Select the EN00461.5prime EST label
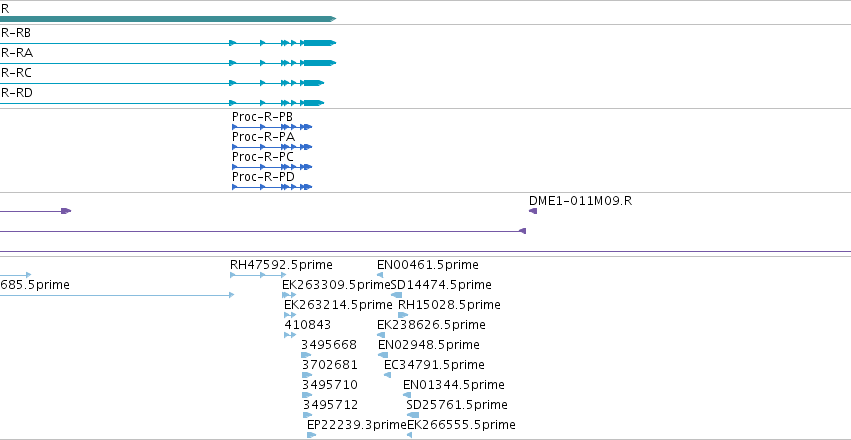The height and width of the screenshot is (440, 851). 428,265
